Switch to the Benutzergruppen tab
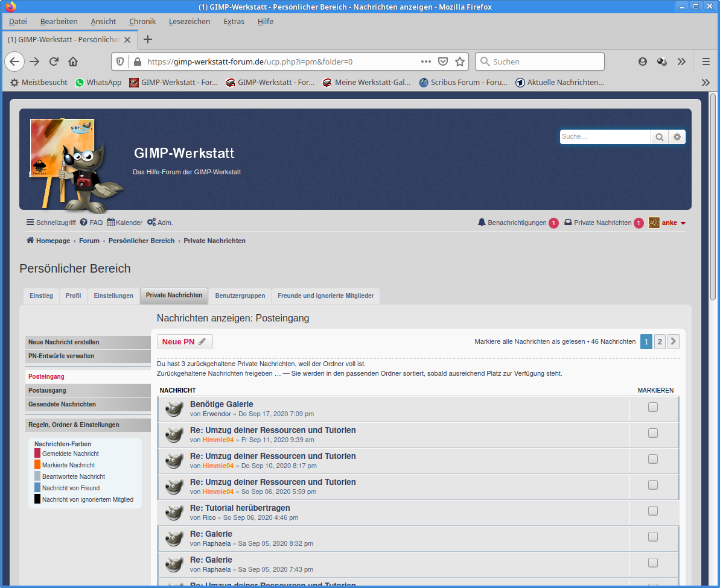The image size is (720, 588). point(240,296)
